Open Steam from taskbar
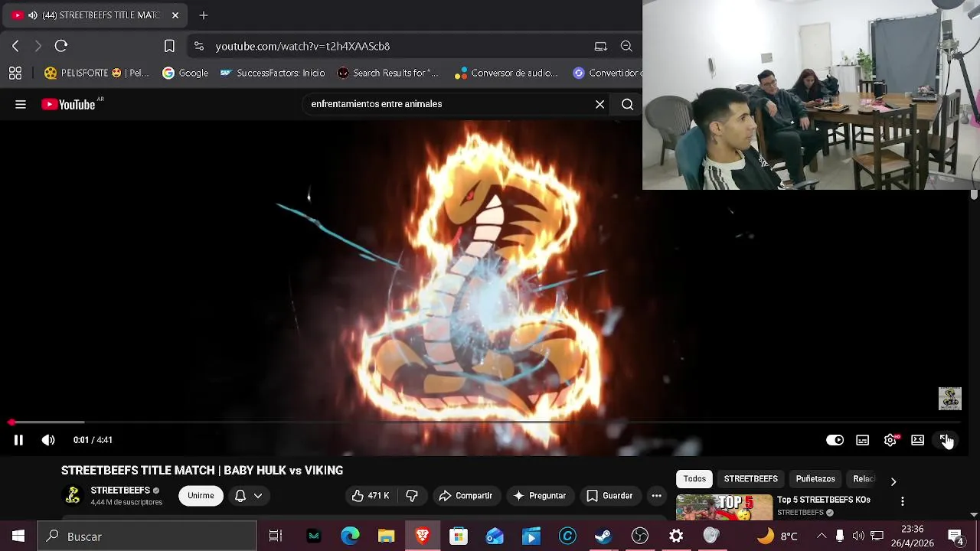The image size is (980, 551). tap(603, 536)
